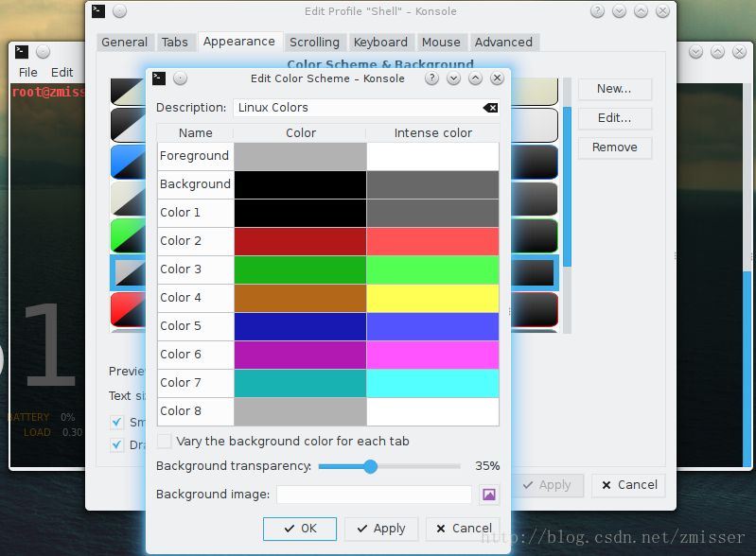Image resolution: width=756 pixels, height=556 pixels.
Task: Clear the Description field text
Action: pos(490,108)
